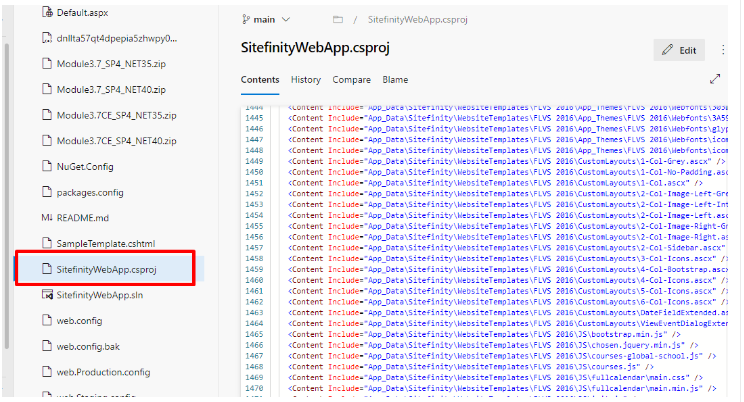Click the SitefinityWebApp.csproj file title heading

(315, 48)
